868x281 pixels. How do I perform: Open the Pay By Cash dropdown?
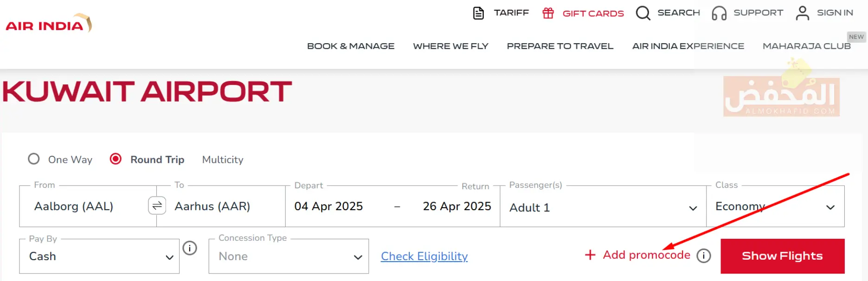(x=99, y=256)
